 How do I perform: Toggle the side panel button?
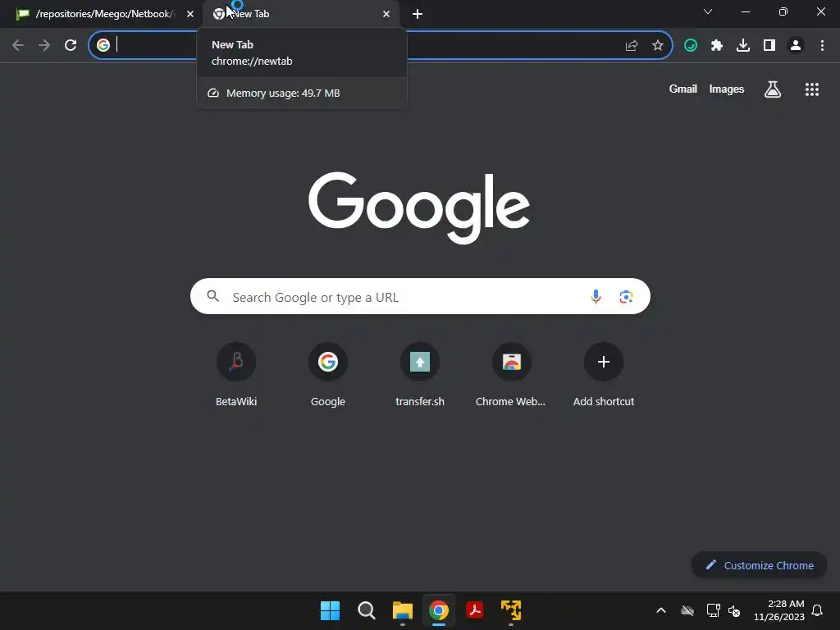769,46
